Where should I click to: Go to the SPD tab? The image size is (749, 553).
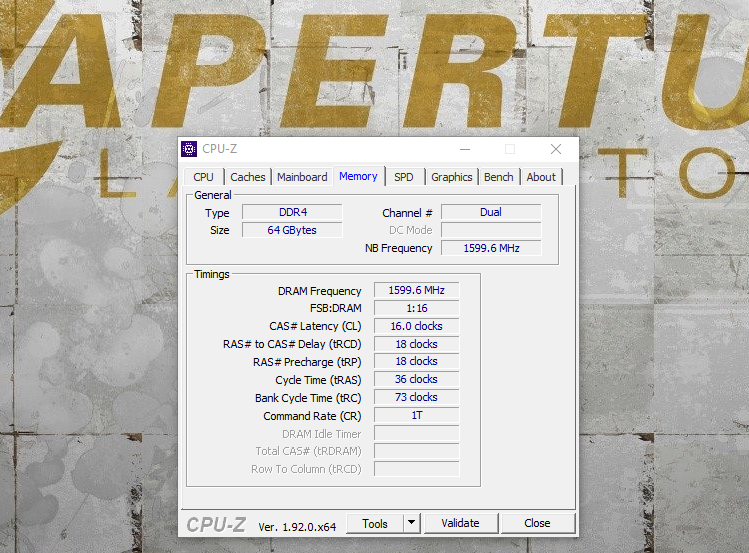[404, 177]
